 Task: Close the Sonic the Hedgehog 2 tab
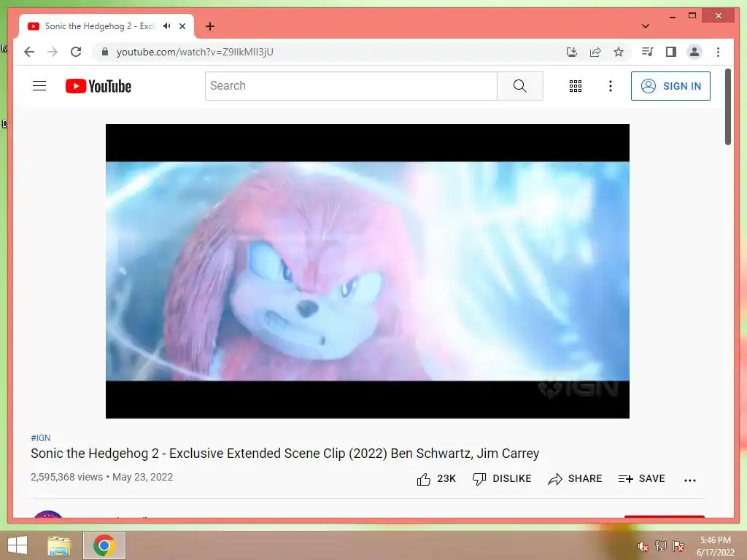182,26
